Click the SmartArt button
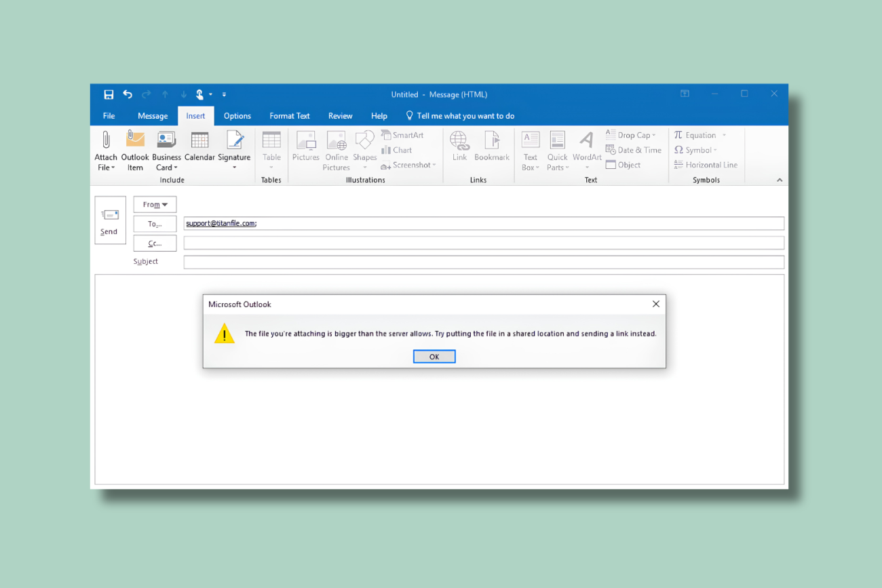882x588 pixels. pos(402,135)
